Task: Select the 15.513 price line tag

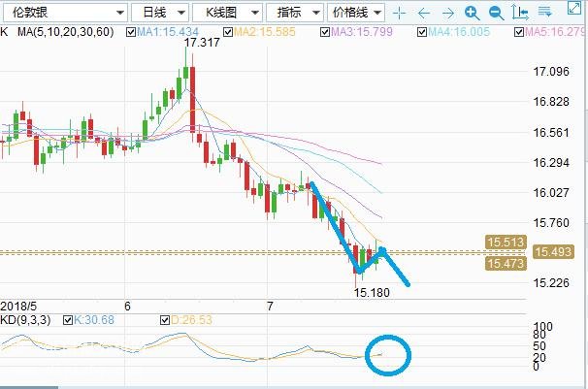Action: (506, 243)
